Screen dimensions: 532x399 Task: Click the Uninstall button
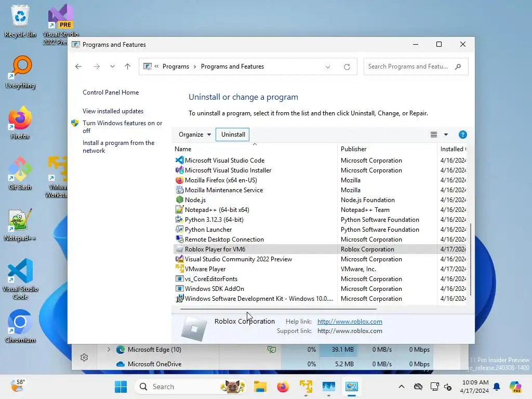[x=233, y=135]
